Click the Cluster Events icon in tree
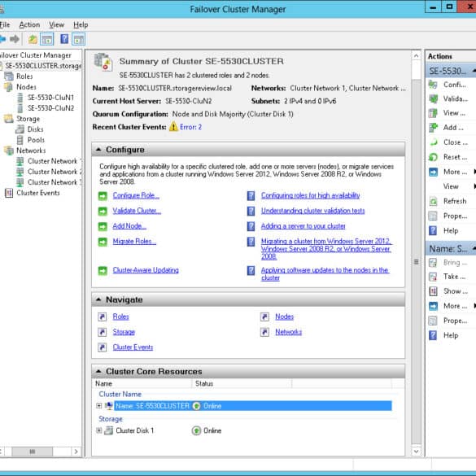Image resolution: width=476 pixels, height=476 pixels. [x=9, y=193]
